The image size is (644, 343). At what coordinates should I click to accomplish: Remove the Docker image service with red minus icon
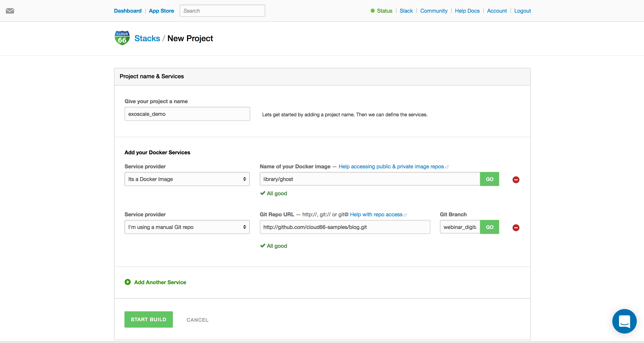(x=516, y=179)
